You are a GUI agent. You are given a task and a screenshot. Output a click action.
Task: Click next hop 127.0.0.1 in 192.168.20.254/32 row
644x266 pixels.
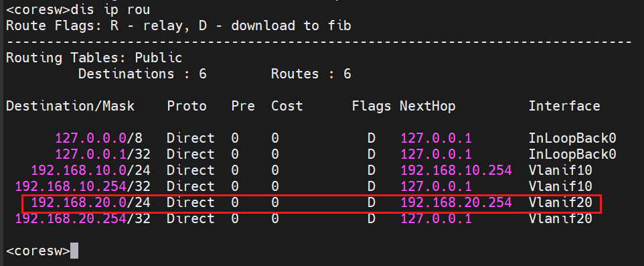pyautogui.click(x=436, y=218)
